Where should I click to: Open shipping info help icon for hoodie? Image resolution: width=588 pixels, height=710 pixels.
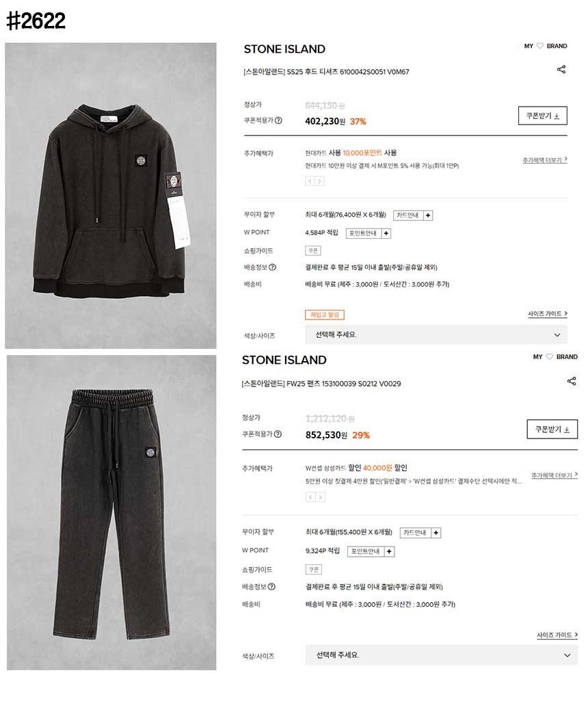[x=273, y=267]
